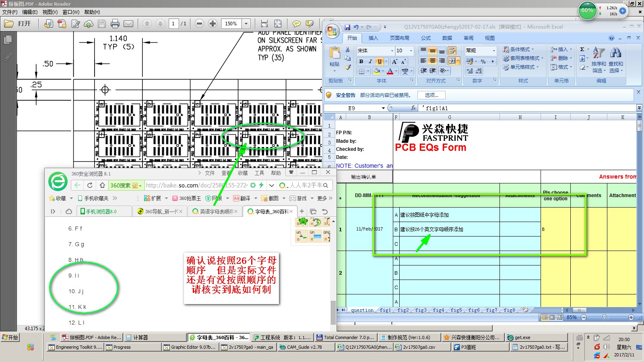Click the 360 browser URL address field
The image size is (644, 362).
197,185
